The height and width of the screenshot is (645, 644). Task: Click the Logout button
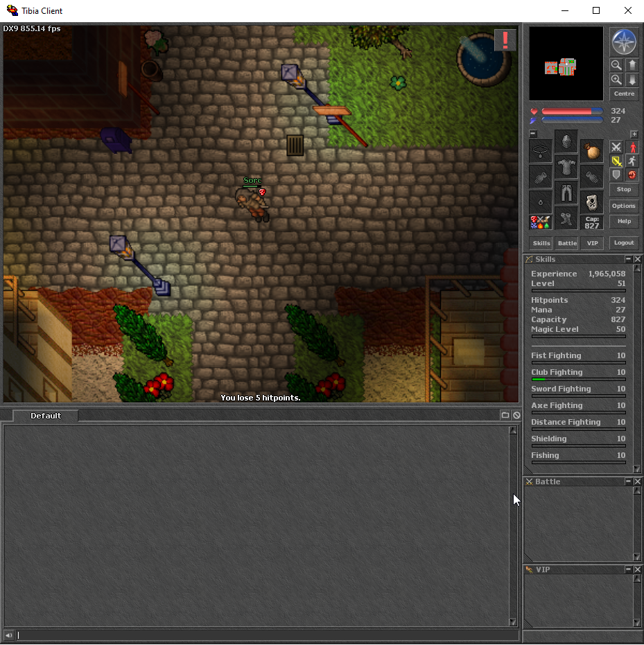coord(624,242)
